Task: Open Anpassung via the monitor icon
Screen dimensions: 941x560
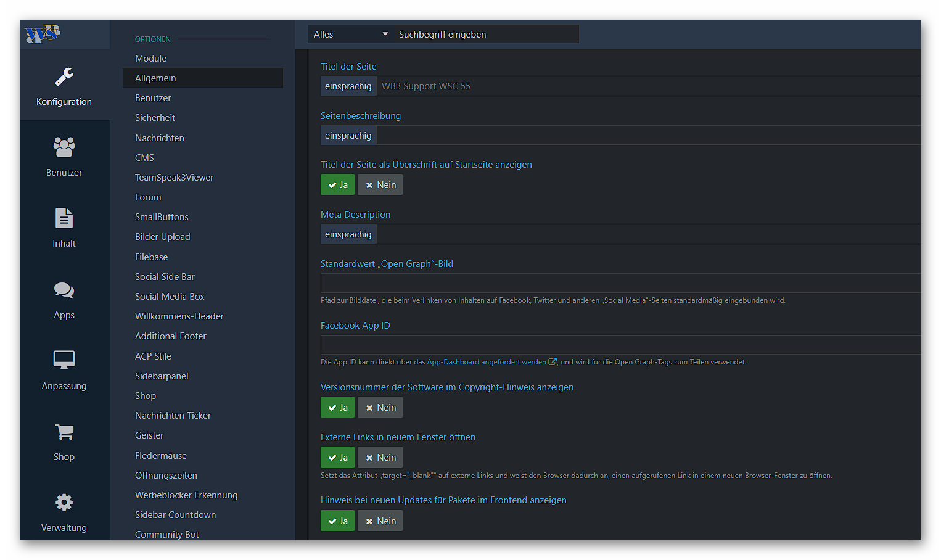Action: (64, 360)
